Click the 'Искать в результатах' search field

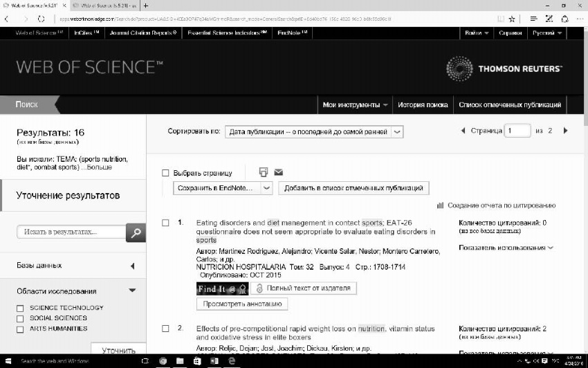pyautogui.click(x=71, y=232)
